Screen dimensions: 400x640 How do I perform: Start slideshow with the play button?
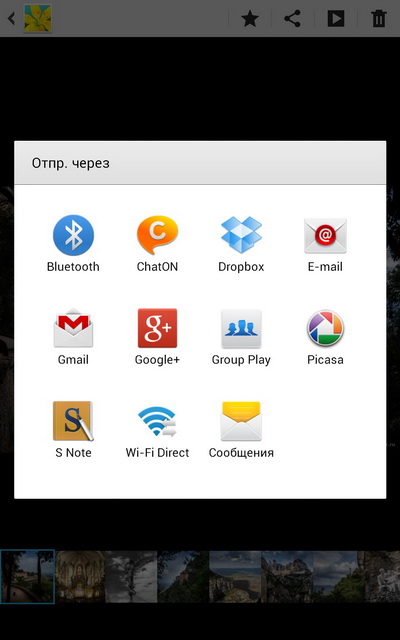(336, 19)
